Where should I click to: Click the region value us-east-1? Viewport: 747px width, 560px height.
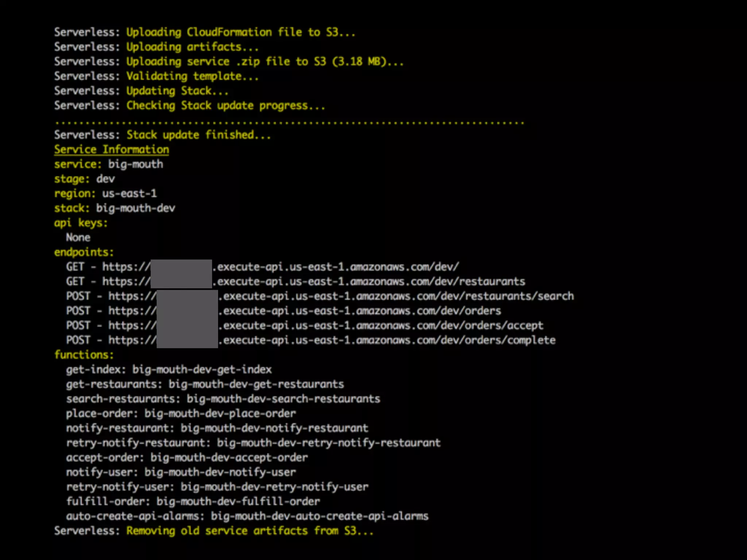pyautogui.click(x=129, y=193)
